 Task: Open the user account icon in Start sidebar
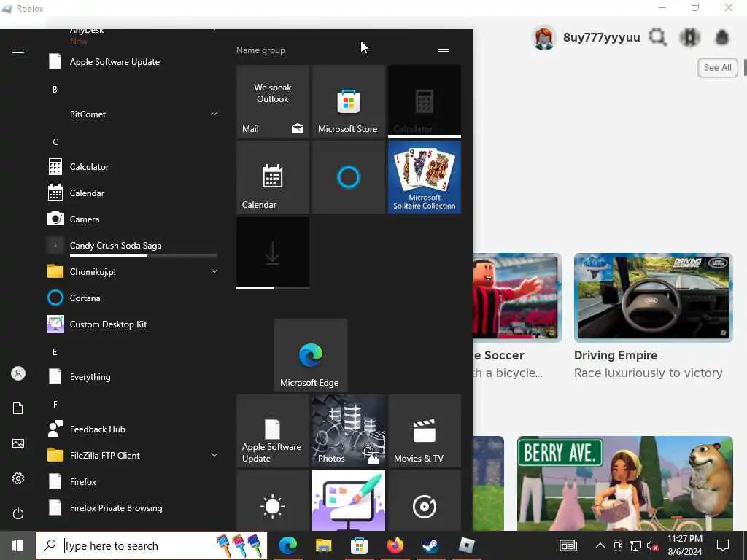[x=18, y=373]
